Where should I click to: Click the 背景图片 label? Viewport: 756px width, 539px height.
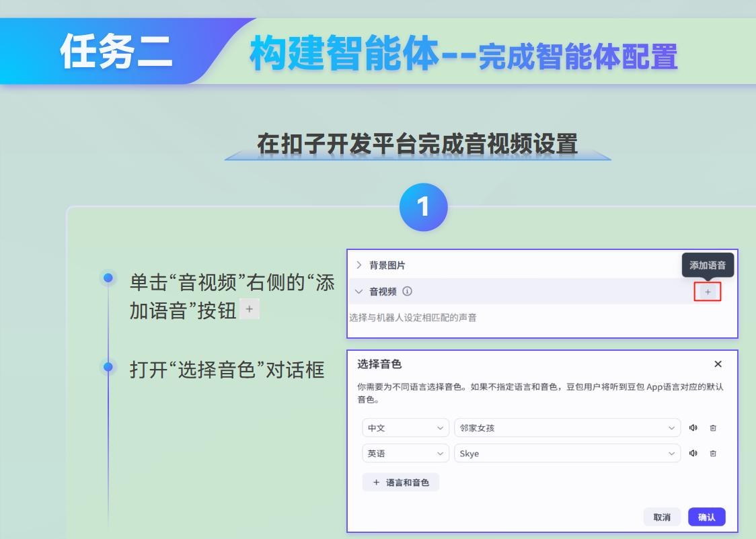click(x=387, y=265)
